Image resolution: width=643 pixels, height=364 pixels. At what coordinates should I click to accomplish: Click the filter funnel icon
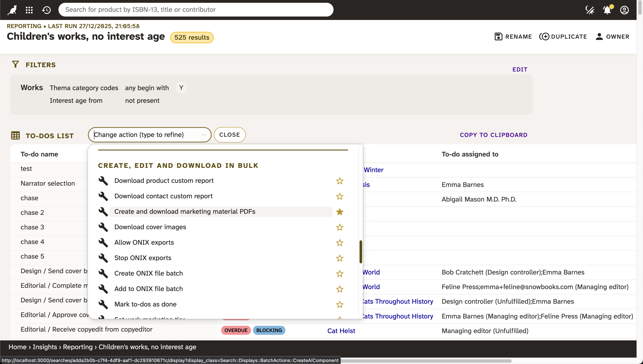pyautogui.click(x=15, y=65)
